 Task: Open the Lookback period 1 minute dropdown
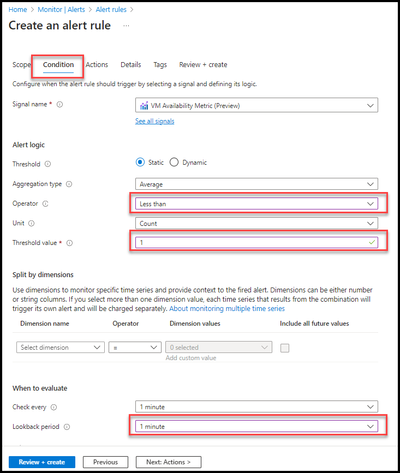click(x=257, y=427)
